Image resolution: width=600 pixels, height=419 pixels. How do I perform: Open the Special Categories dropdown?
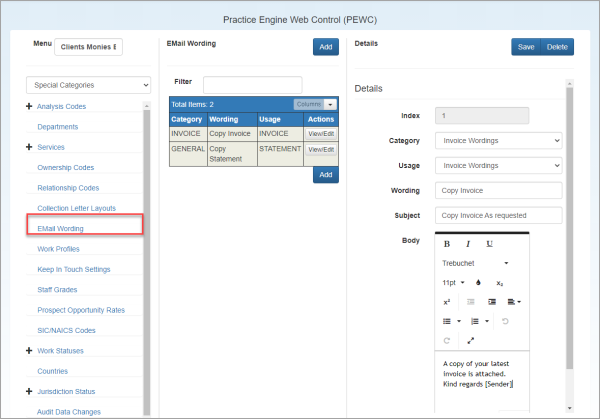[x=88, y=85]
